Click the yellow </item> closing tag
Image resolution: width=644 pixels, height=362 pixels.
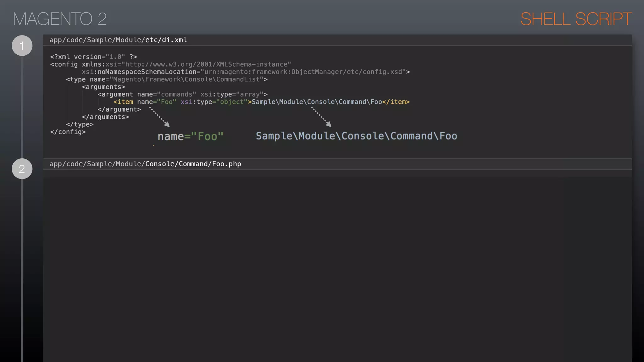tap(396, 102)
